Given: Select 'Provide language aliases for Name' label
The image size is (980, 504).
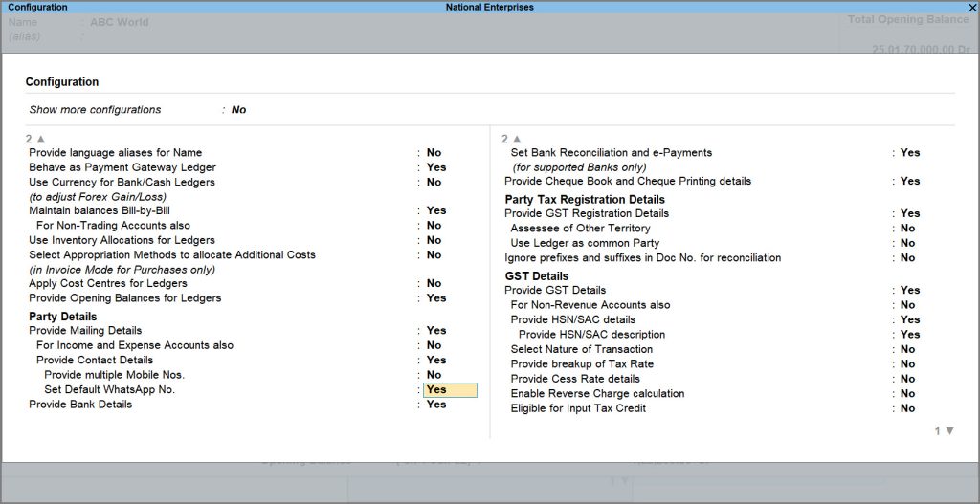Looking at the screenshot, I should 116,153.
